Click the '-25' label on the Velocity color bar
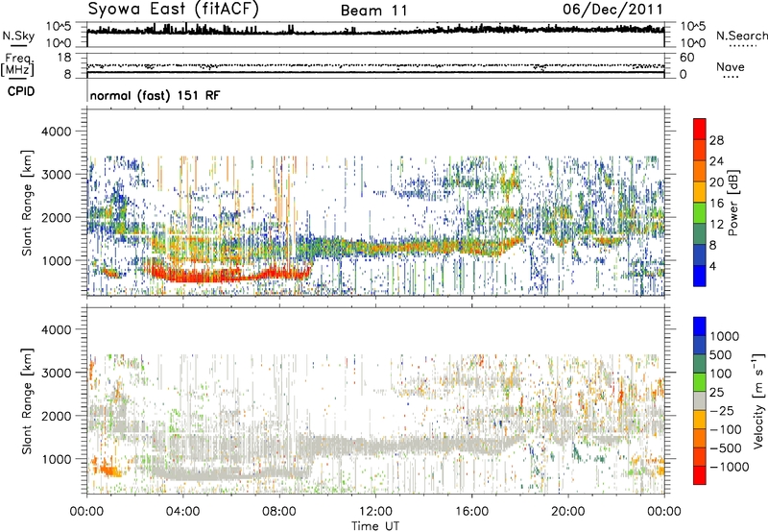The image size is (768, 532). [x=722, y=410]
